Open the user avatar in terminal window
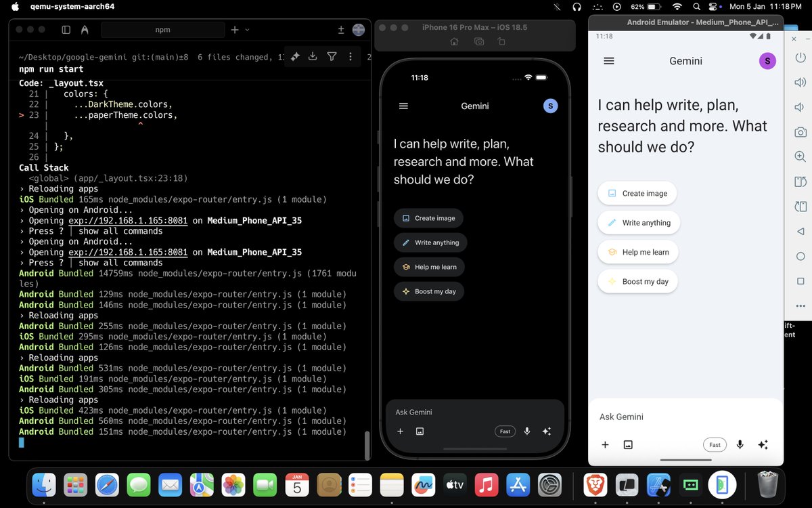This screenshot has height=508, width=812. (x=359, y=30)
